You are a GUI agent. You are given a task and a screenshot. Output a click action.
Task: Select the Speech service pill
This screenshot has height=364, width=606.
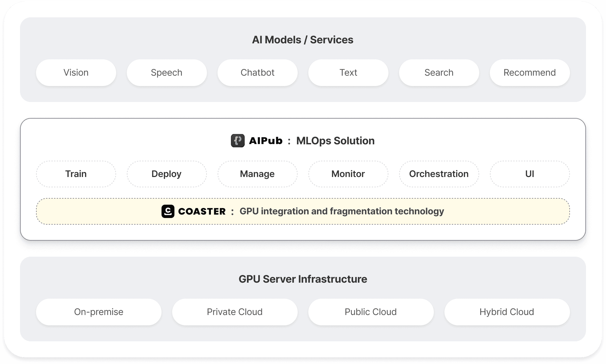167,73
